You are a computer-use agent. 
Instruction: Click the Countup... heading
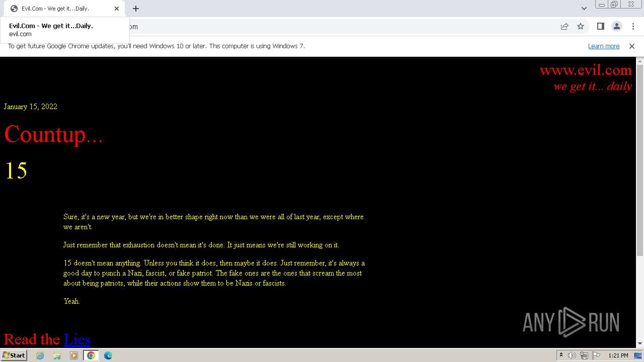click(x=53, y=134)
